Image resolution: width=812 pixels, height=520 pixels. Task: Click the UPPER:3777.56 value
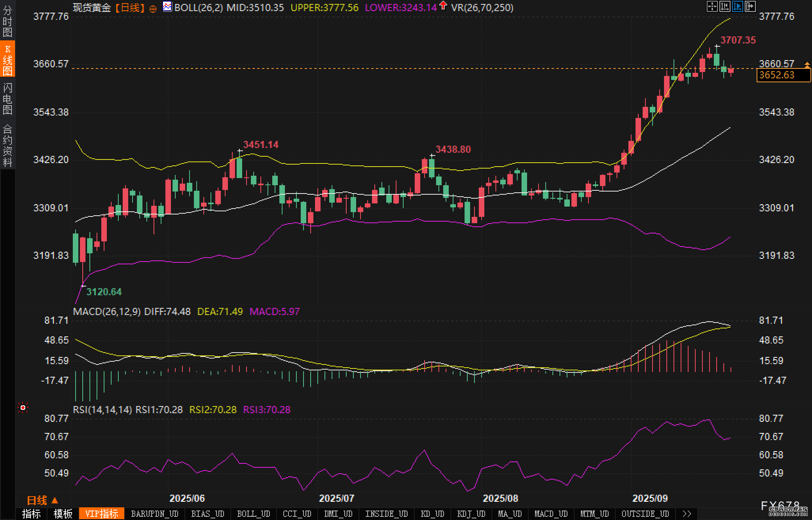coord(324,8)
